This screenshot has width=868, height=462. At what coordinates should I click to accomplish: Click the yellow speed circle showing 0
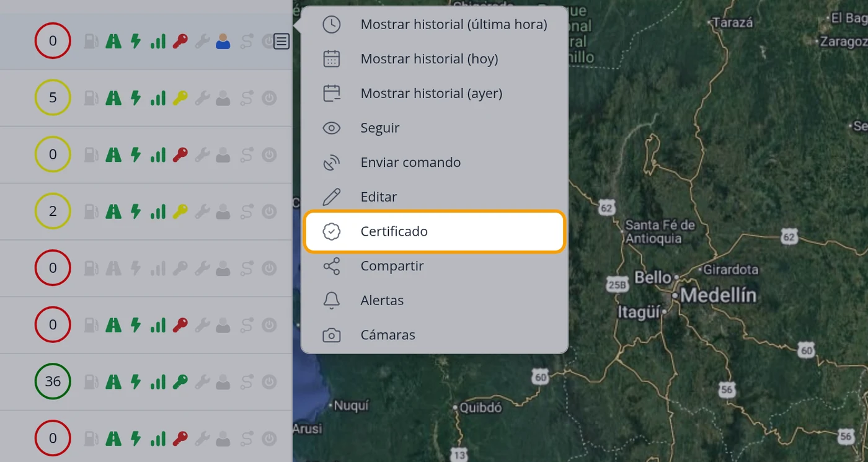click(53, 154)
